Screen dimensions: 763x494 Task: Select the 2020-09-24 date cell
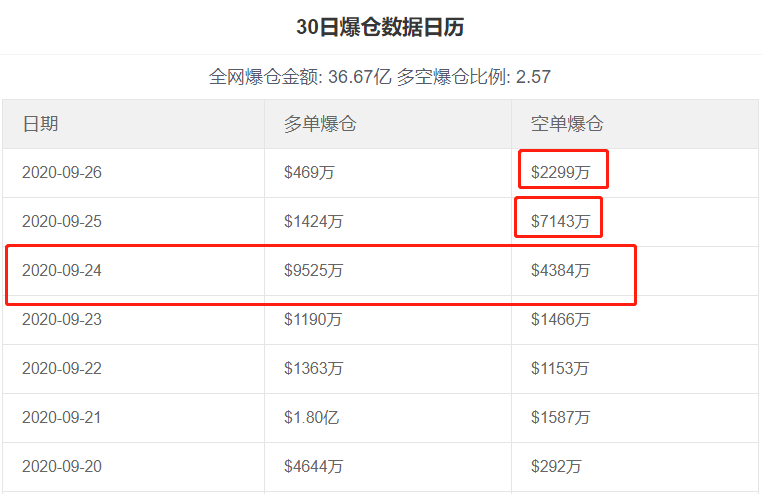pos(62,271)
